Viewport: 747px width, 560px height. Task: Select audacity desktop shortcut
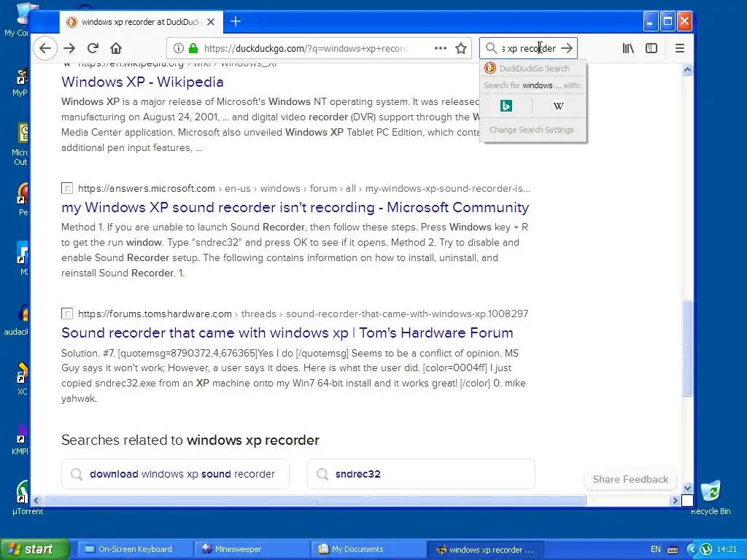pyautogui.click(x=18, y=319)
